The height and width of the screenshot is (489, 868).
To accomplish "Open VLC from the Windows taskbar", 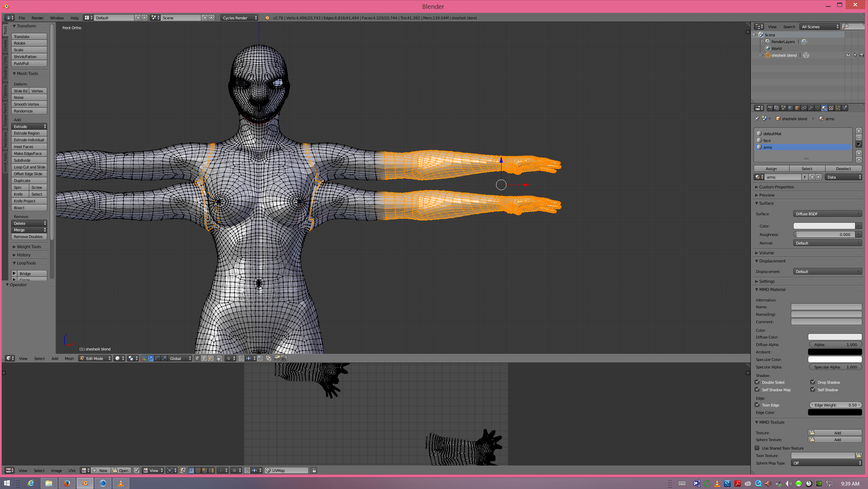I will click(x=121, y=483).
